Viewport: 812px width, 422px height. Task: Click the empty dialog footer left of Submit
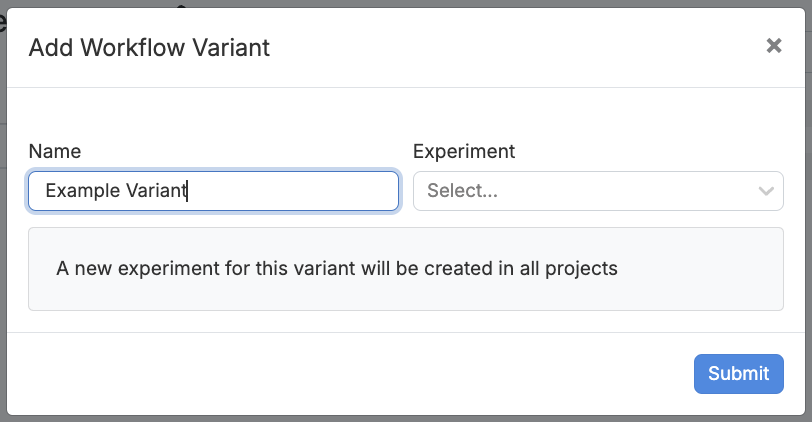pos(350,374)
